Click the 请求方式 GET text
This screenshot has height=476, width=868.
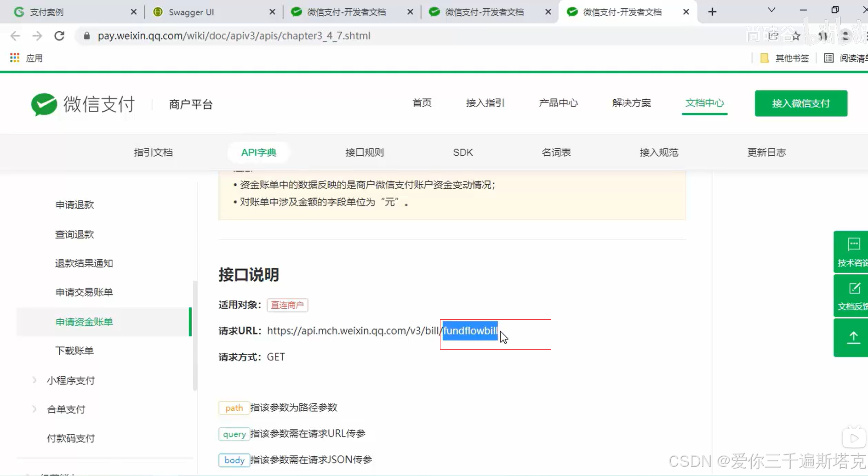pyautogui.click(x=251, y=357)
